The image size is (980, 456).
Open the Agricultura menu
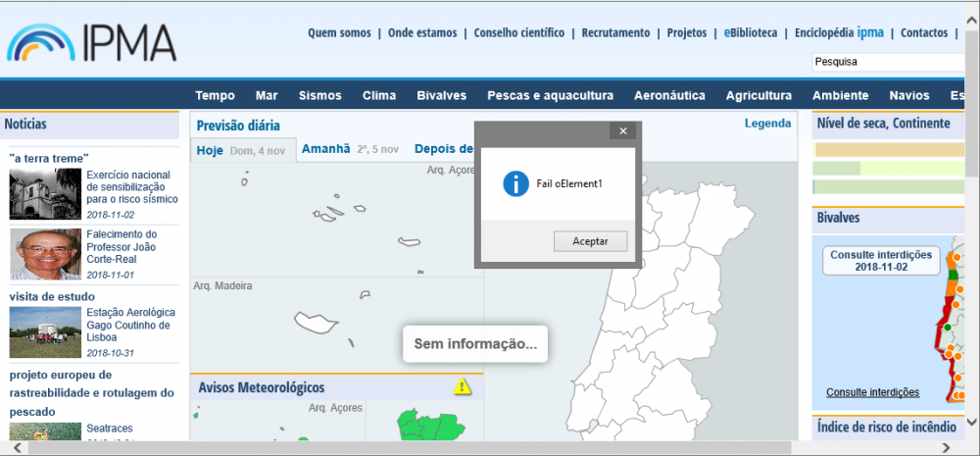tap(759, 96)
